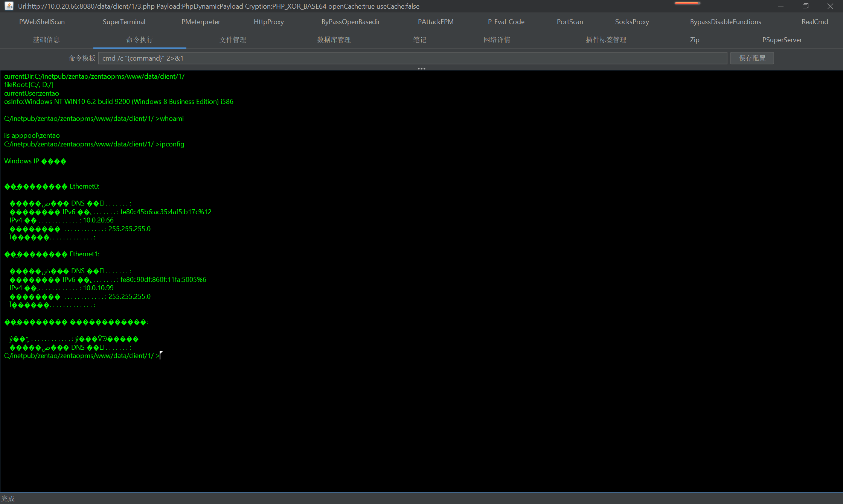Open the PWebShellScan tab

pos(42,22)
